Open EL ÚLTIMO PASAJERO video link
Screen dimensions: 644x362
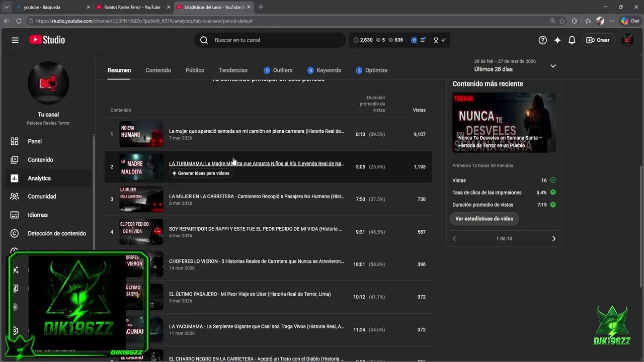[250, 294]
